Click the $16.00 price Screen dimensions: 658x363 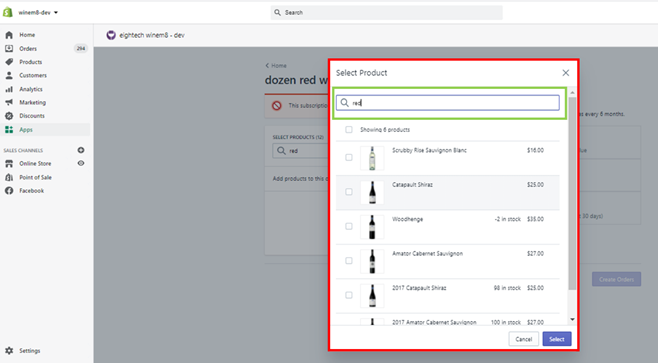click(535, 150)
